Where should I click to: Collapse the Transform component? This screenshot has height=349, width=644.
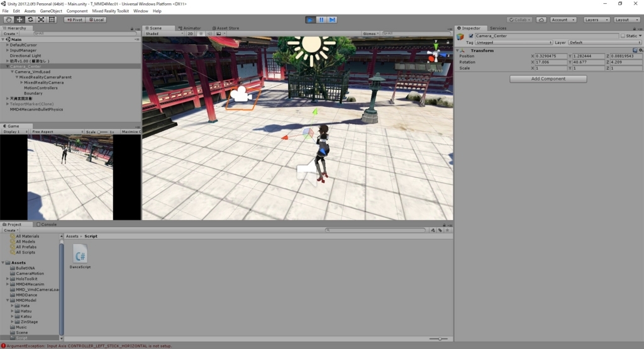(458, 50)
